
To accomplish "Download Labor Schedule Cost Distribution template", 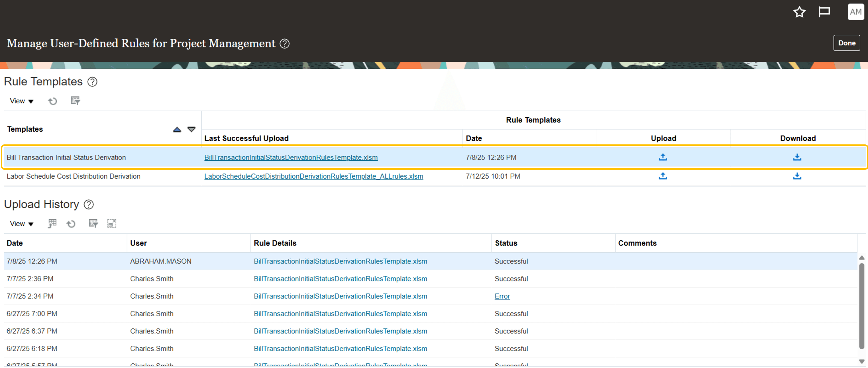I will (796, 176).
